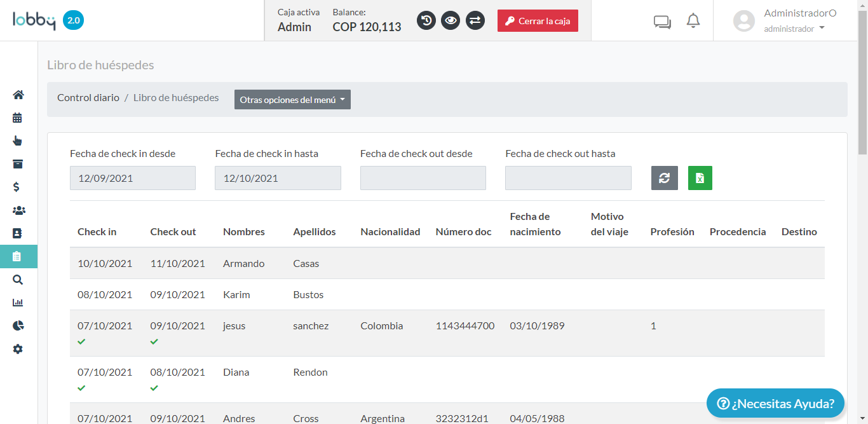868x424 pixels.
Task: Click the cash transfer arrows icon
Action: pyautogui.click(x=475, y=21)
